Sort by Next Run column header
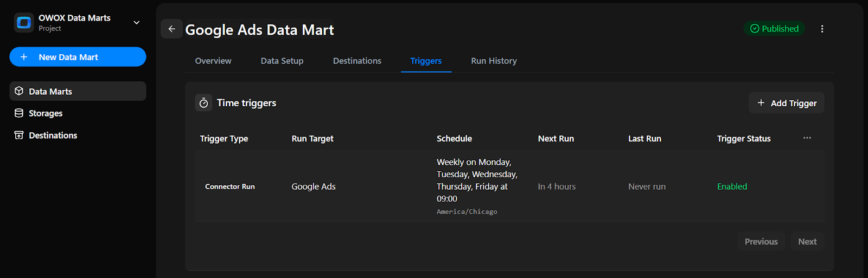This screenshot has width=868, height=278. 556,139
